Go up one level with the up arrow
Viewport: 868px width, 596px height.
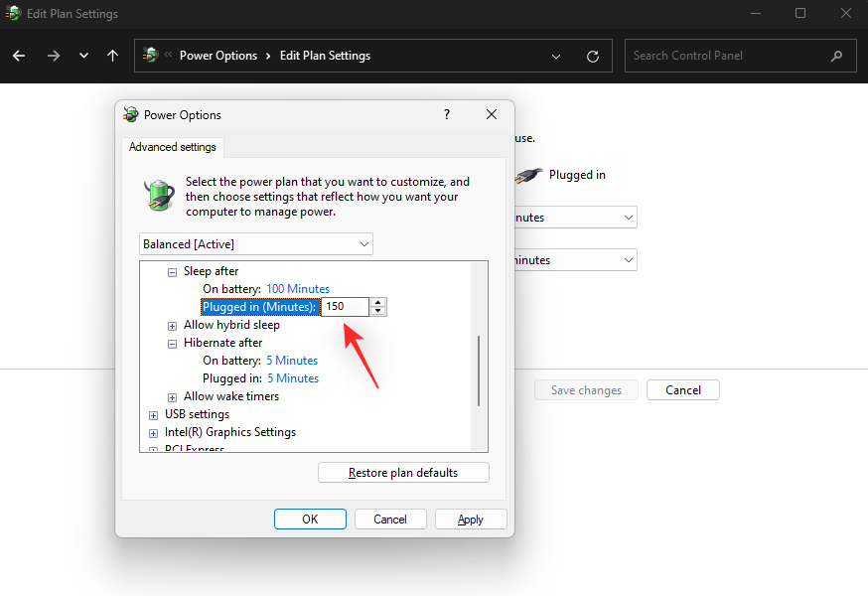click(x=113, y=56)
